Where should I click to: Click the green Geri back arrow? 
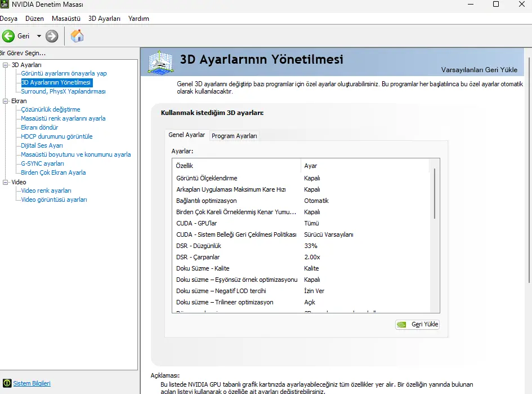click(8, 36)
